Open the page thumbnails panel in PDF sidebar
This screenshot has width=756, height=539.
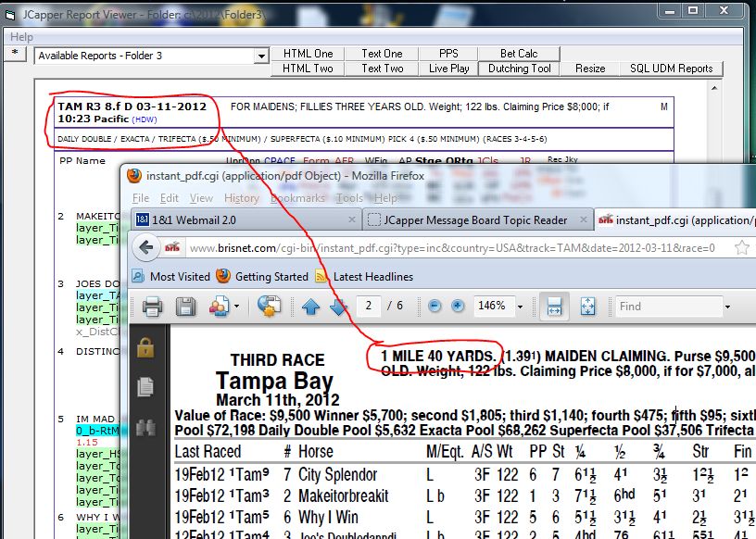click(145, 386)
